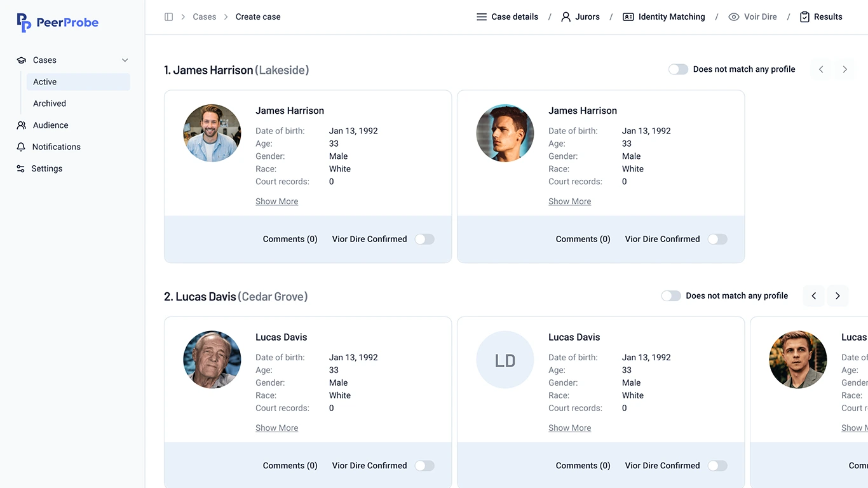Switch to Results step
The image size is (868, 488).
[x=821, y=17]
